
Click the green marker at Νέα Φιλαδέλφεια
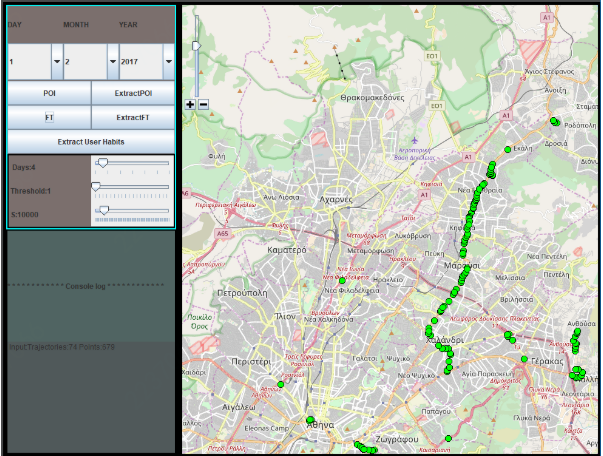[342, 282]
